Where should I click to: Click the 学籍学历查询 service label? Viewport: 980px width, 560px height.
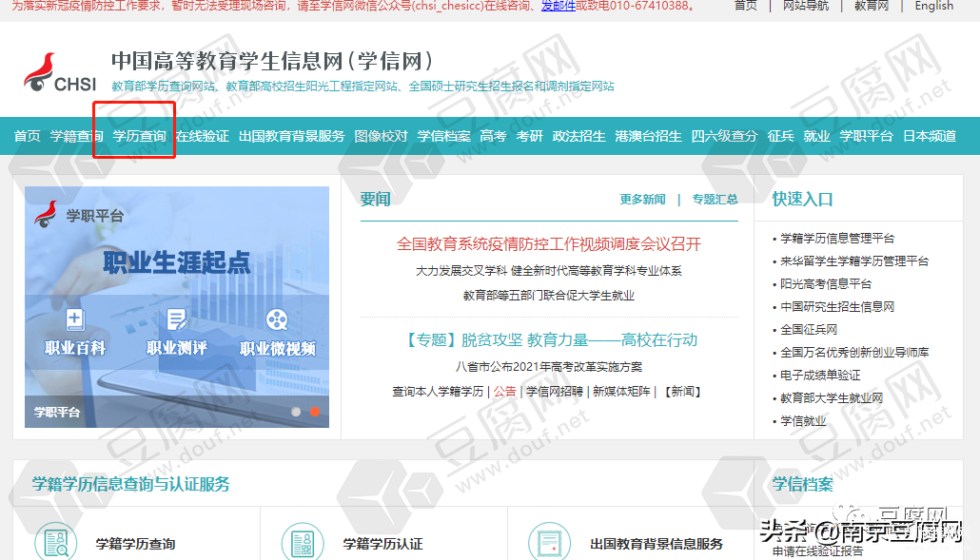135,544
